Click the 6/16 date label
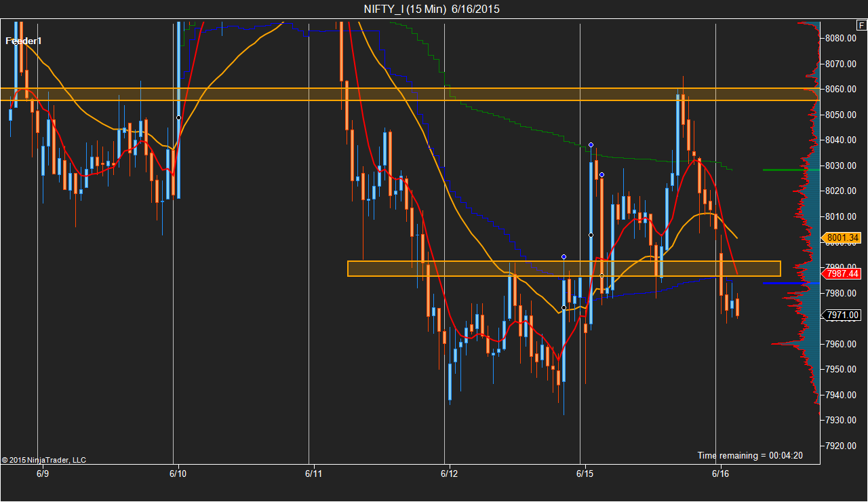868x502 pixels. [x=720, y=473]
